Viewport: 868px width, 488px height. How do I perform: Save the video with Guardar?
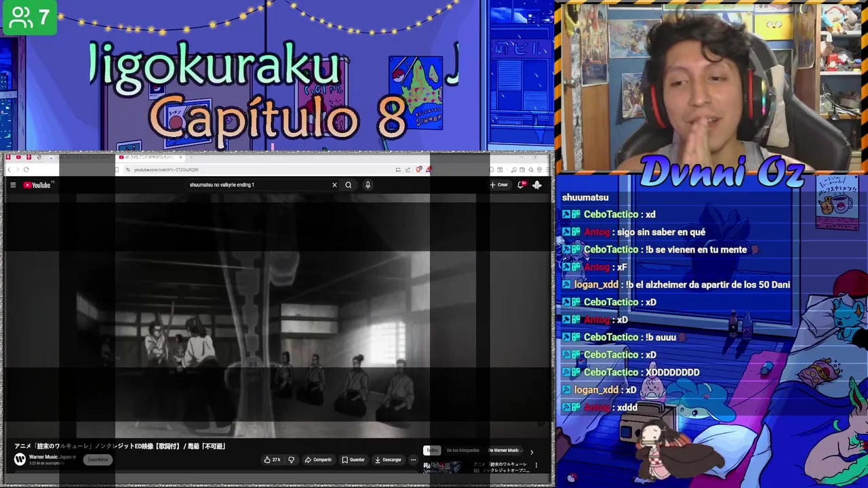pyautogui.click(x=353, y=460)
